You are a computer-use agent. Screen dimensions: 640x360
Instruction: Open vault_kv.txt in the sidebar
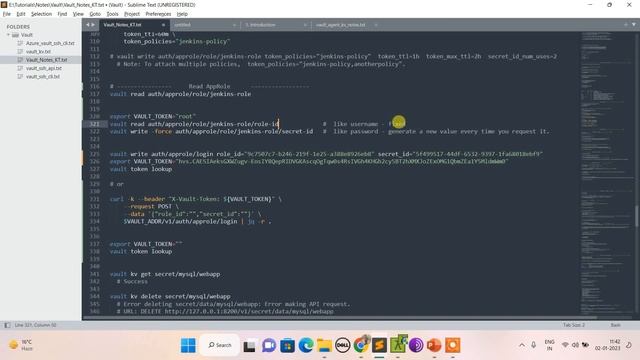(x=38, y=51)
